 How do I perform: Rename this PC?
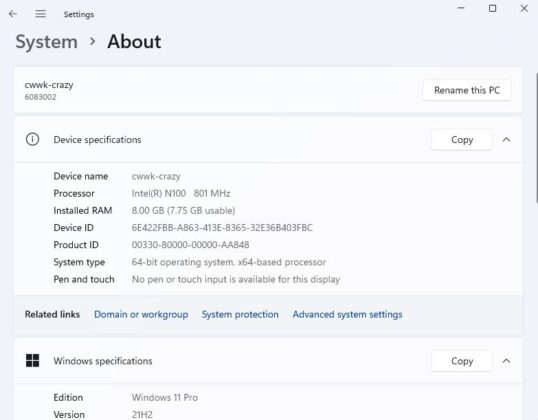tap(467, 90)
